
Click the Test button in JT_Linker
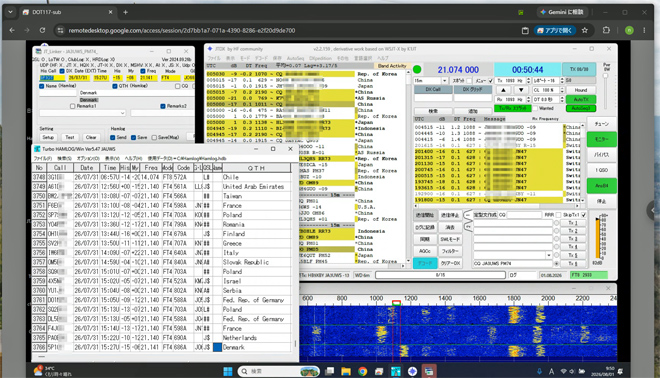point(69,137)
